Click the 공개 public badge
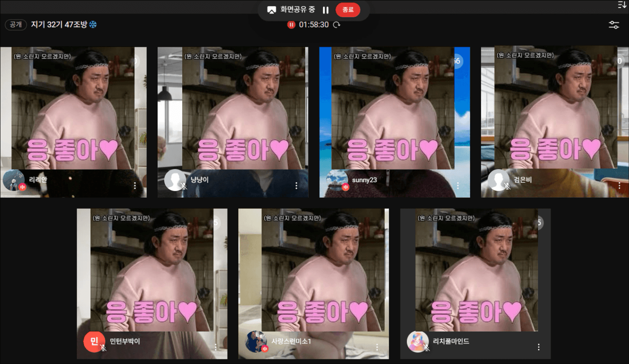 [x=16, y=25]
